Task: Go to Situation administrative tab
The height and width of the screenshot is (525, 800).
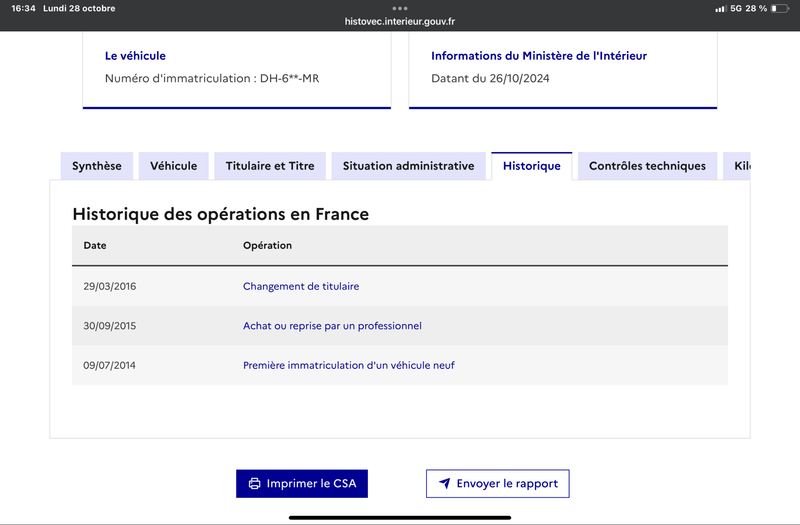Action: pyautogui.click(x=408, y=166)
